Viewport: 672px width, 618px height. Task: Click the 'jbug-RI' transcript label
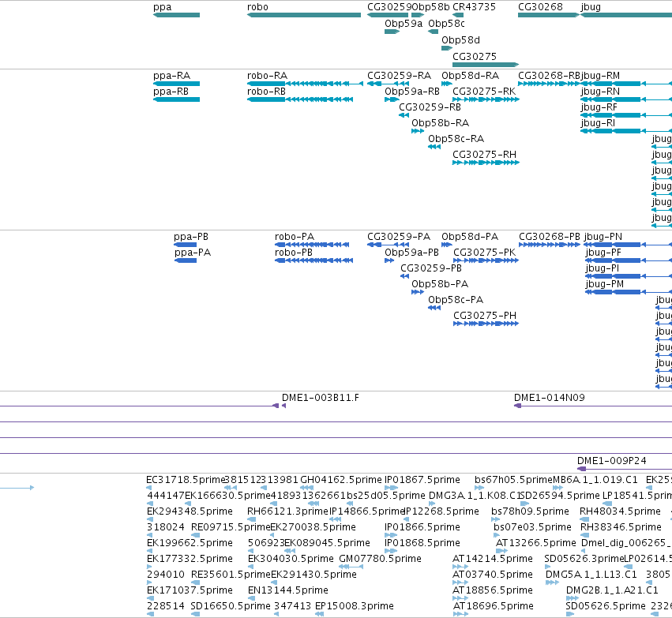coord(598,123)
